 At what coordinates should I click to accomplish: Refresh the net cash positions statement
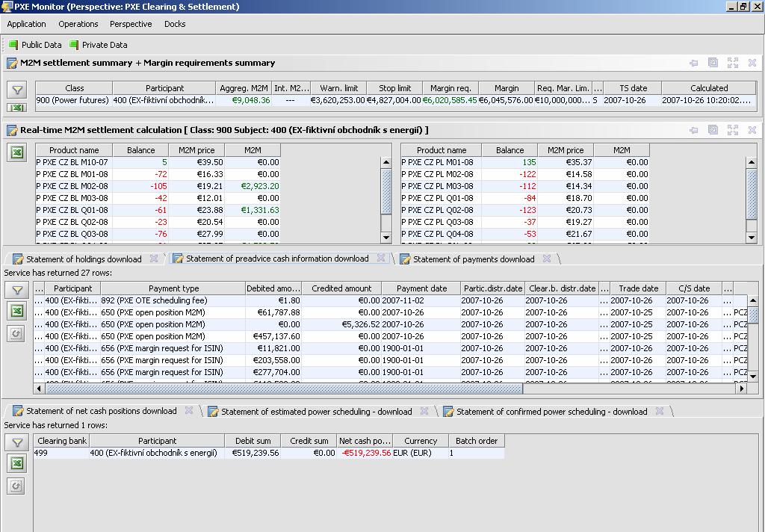click(16, 486)
